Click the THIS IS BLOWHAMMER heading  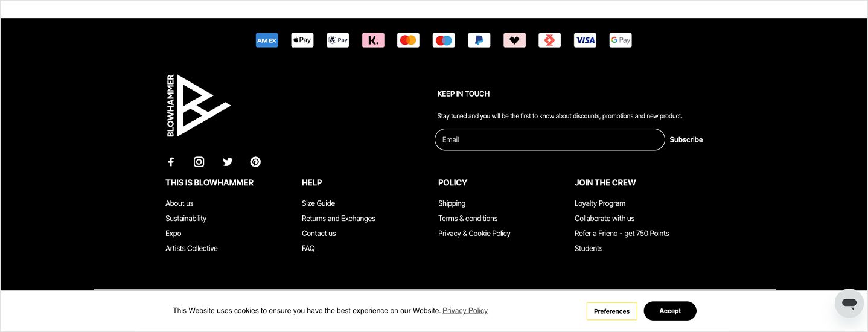point(209,182)
